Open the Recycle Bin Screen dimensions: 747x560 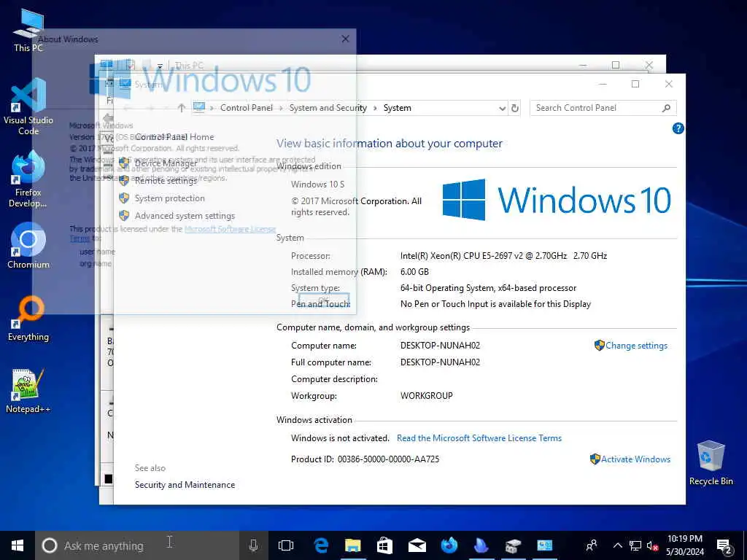tap(711, 463)
